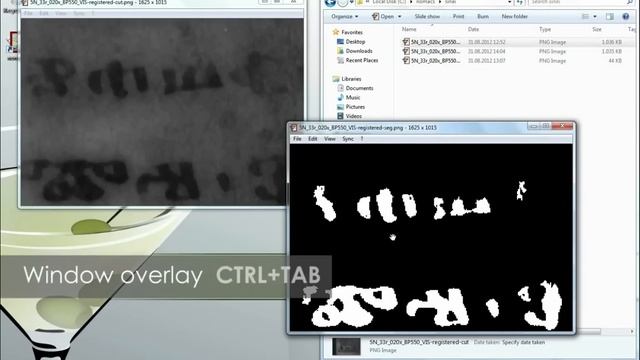Open Recent Places in the navigation pane

pos(362,60)
